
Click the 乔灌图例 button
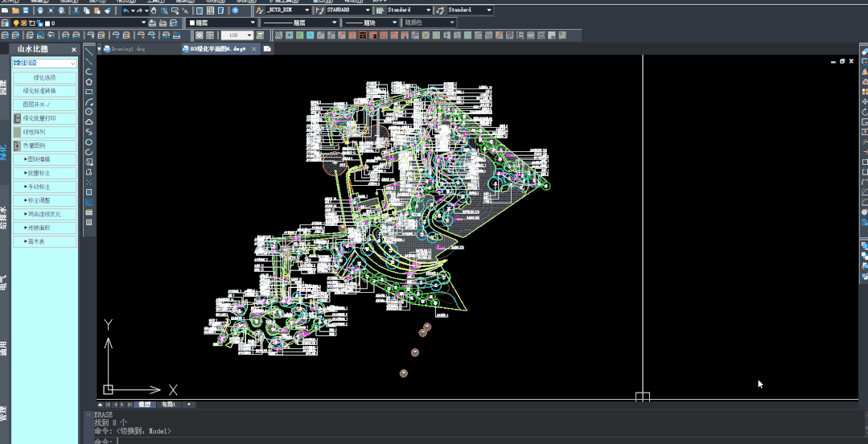pos(45,146)
